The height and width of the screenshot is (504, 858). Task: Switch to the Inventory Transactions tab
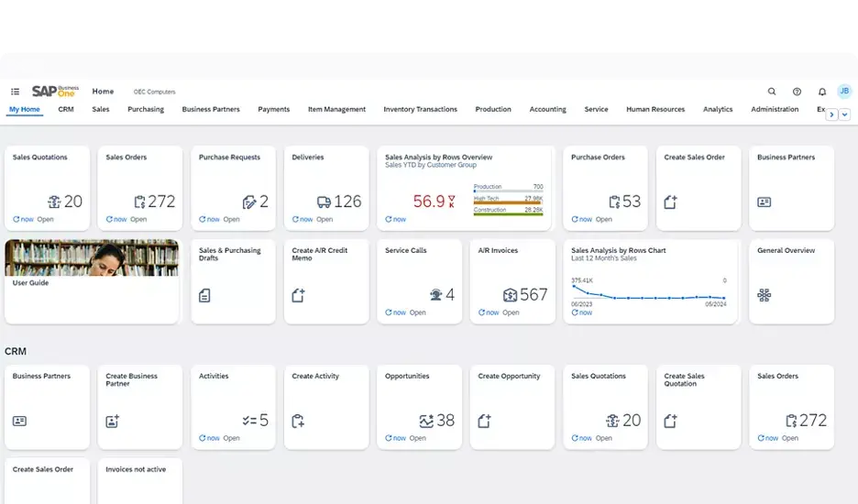[420, 109]
